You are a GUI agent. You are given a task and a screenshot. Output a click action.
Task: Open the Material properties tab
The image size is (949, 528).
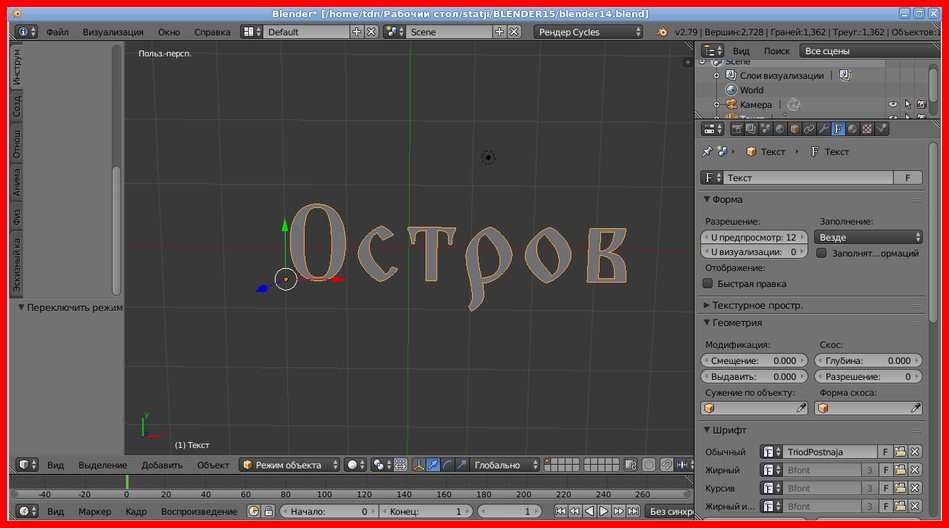click(853, 129)
